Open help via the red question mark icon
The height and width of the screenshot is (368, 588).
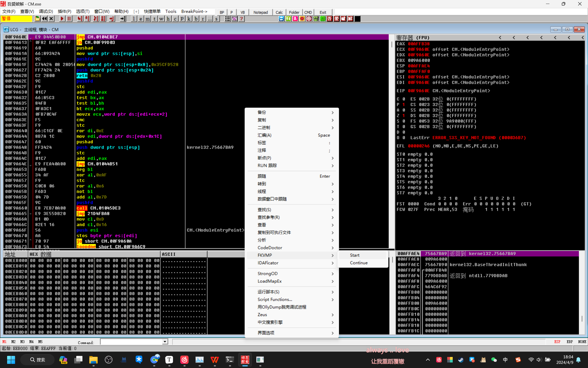pos(241,19)
